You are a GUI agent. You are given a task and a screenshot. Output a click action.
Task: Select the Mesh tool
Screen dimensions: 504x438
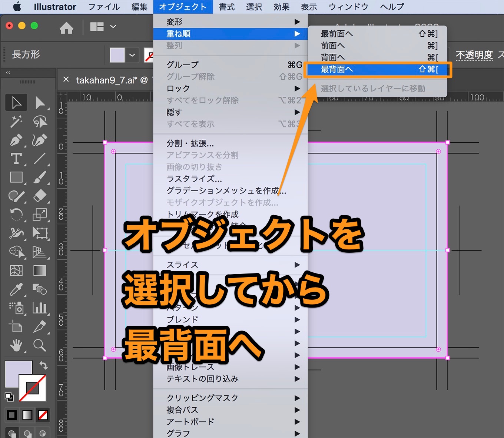[16, 271]
